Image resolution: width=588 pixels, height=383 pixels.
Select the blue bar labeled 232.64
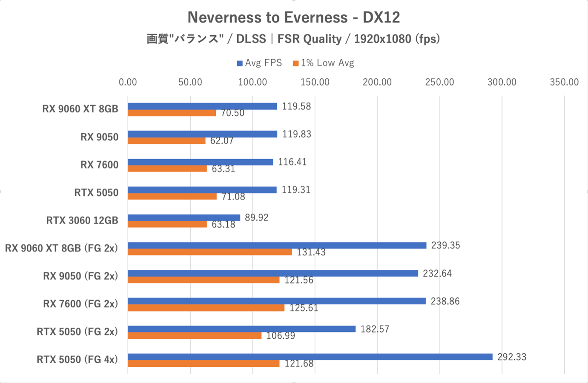[273, 273]
